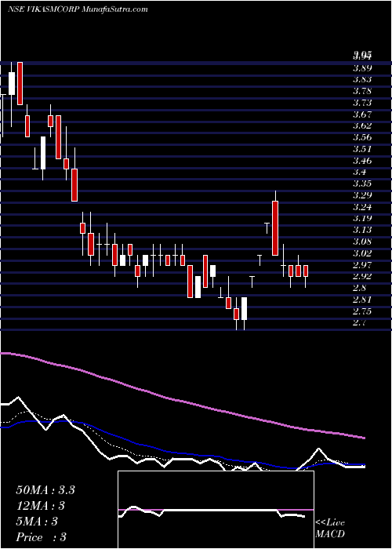392x549 pixels.
Task: Choose the 3.35 price level label
Action: pos(362,184)
